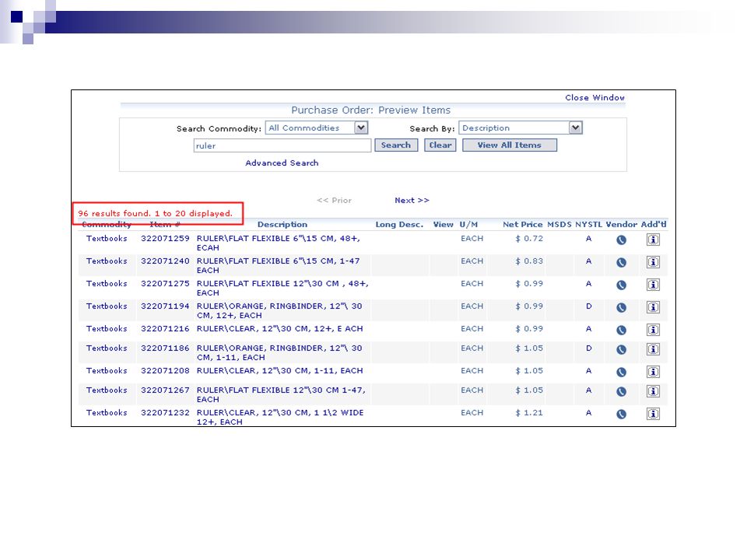This screenshot has width=747, height=560.
Task: Click the Add'tl column header
Action: pos(654,224)
